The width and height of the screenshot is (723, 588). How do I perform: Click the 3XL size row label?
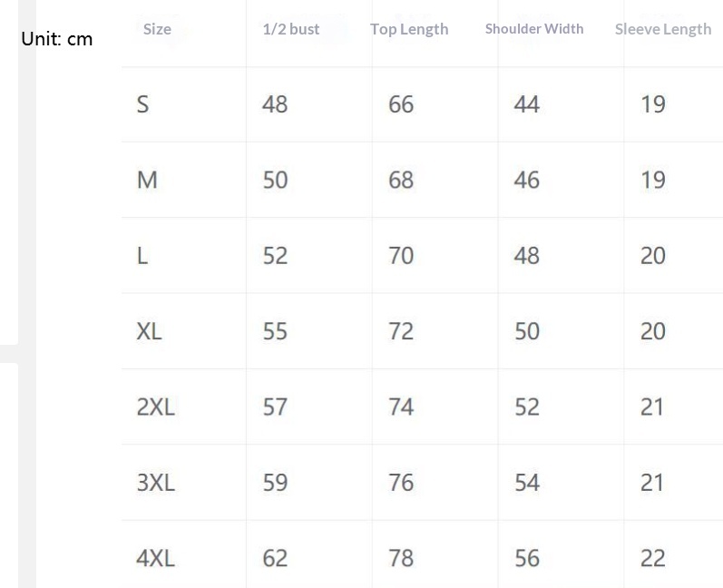coord(155,482)
